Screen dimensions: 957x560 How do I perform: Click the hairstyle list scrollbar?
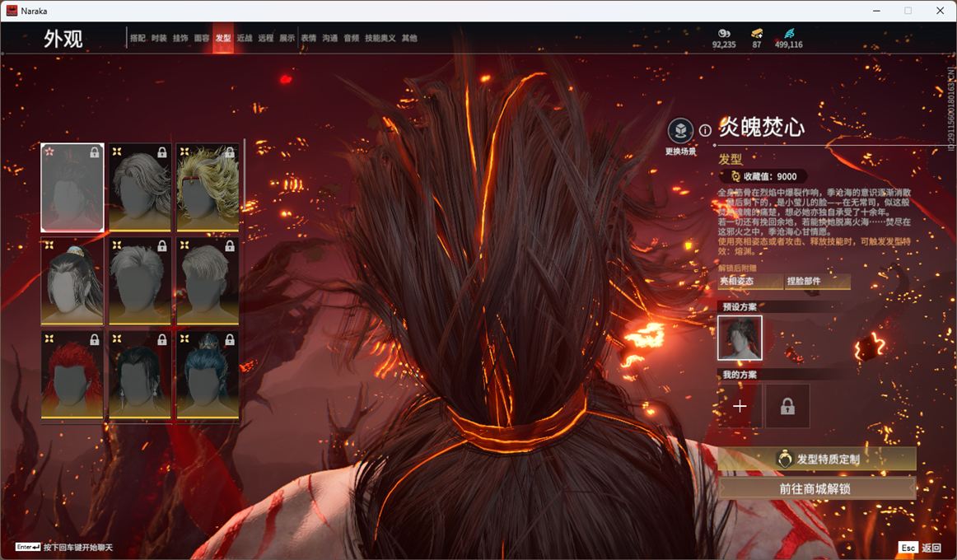point(244,174)
